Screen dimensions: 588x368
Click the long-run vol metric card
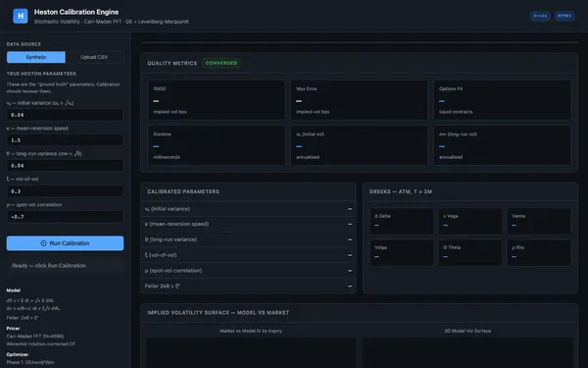click(x=502, y=145)
